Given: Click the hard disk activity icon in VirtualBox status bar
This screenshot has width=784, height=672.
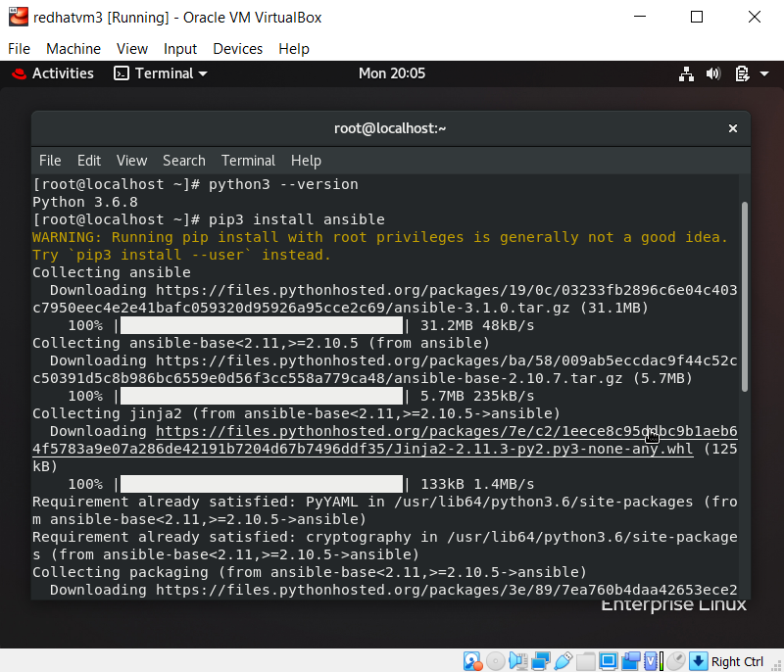Looking at the screenshot, I should pos(472,661).
